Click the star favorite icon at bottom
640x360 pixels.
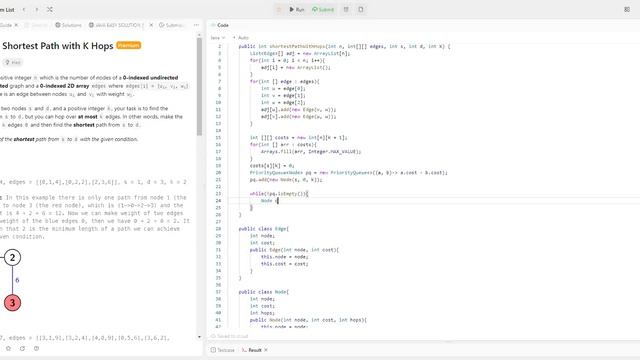(8, 349)
